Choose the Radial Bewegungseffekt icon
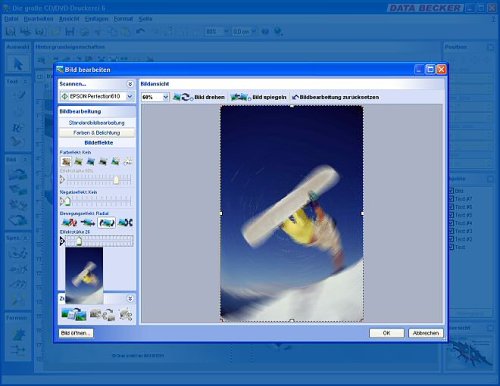 (x=107, y=222)
